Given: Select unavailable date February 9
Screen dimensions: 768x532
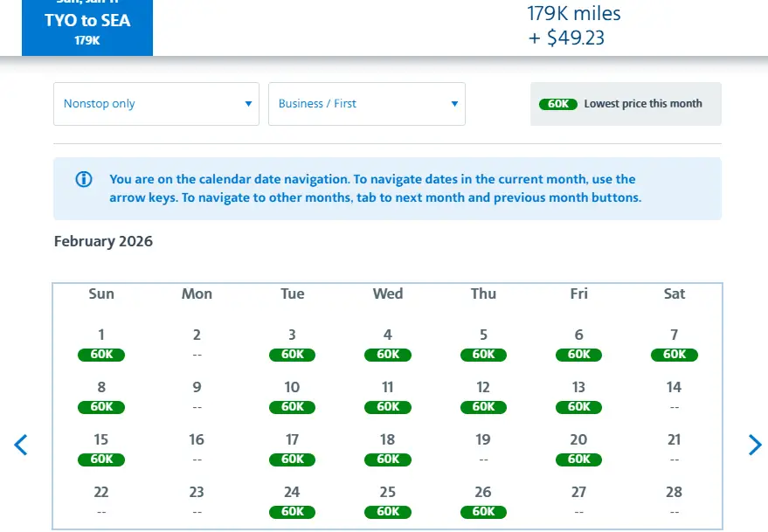Looking at the screenshot, I should pos(197,396).
